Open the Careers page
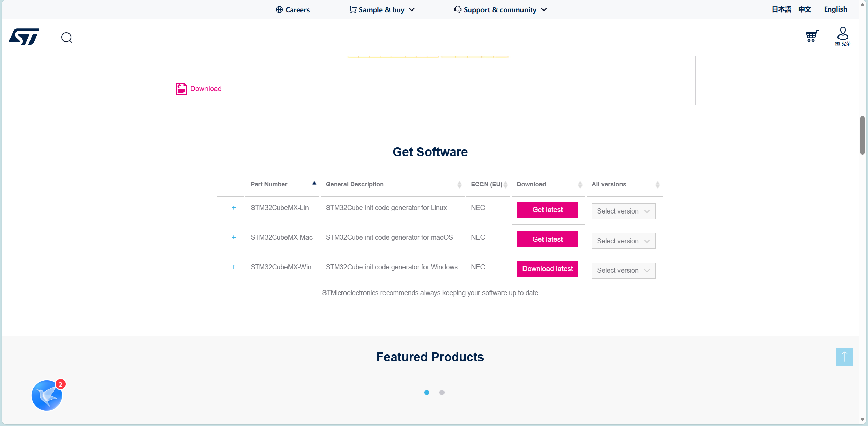The image size is (868, 426). pos(297,10)
